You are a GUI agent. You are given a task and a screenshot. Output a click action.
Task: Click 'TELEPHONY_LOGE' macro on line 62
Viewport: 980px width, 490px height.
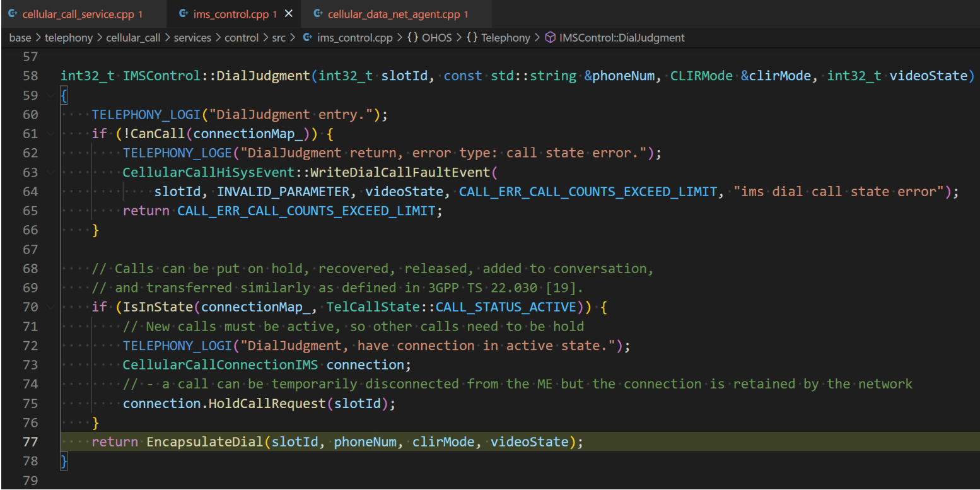[178, 153]
